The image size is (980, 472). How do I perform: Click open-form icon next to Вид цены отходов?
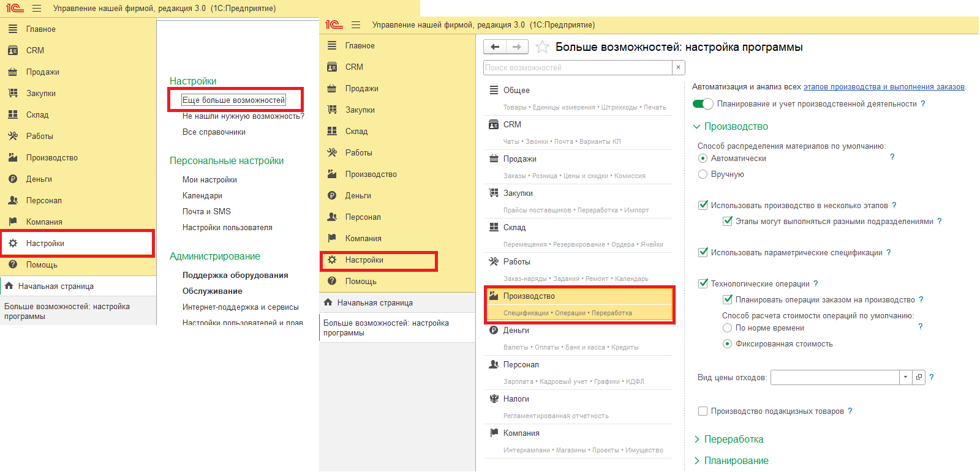(919, 377)
